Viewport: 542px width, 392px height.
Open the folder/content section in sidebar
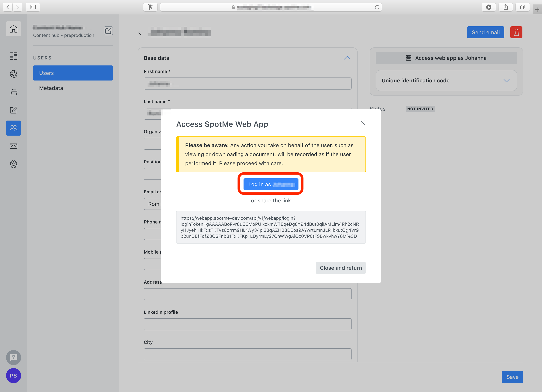tap(13, 92)
